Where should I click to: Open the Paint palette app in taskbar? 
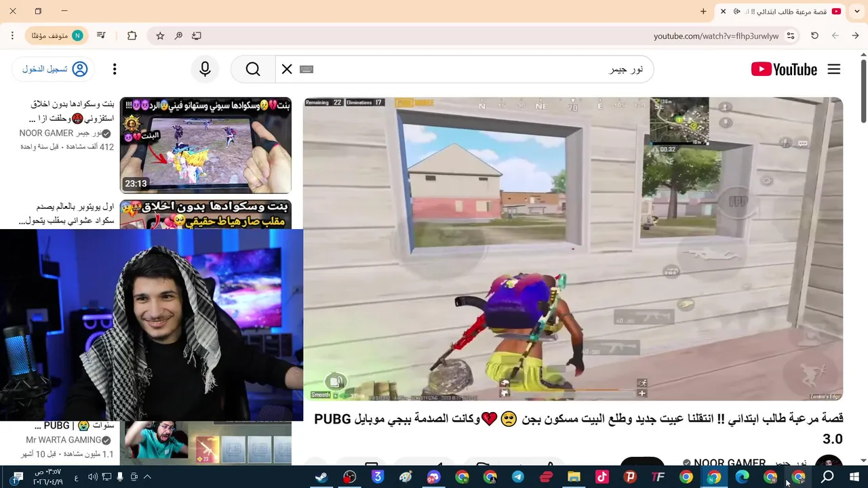406,477
